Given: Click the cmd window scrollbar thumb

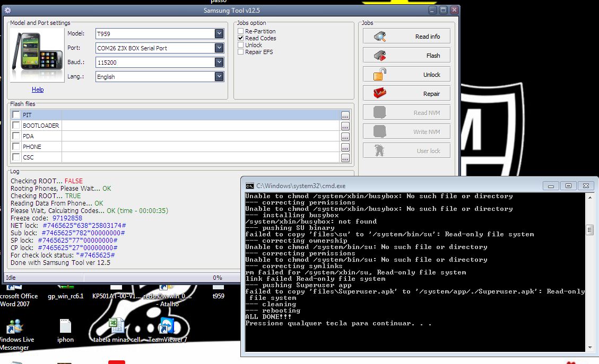Looking at the screenshot, I should [x=589, y=230].
